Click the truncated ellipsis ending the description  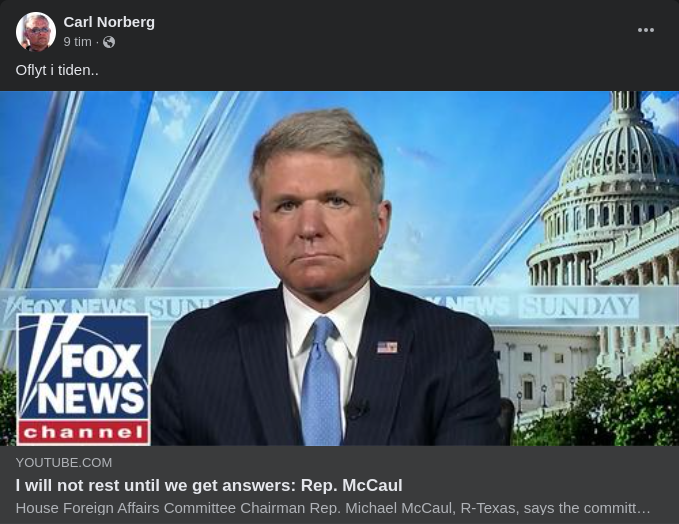click(x=644, y=508)
